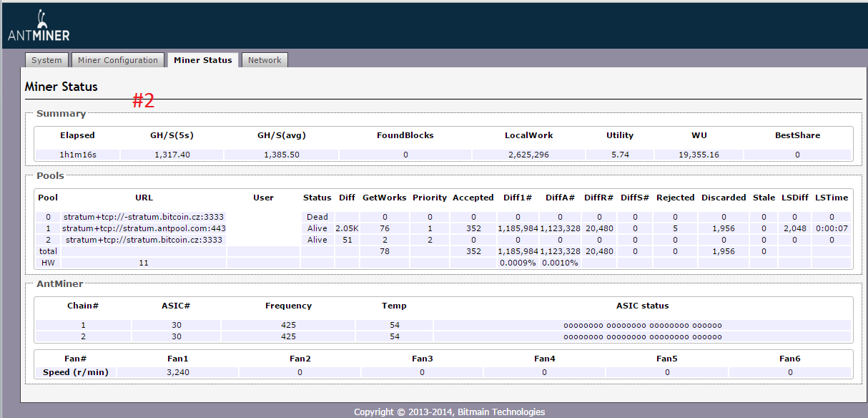This screenshot has width=868, height=418.
Task: Select the 0.0009% percentage in HW row
Action: [518, 263]
